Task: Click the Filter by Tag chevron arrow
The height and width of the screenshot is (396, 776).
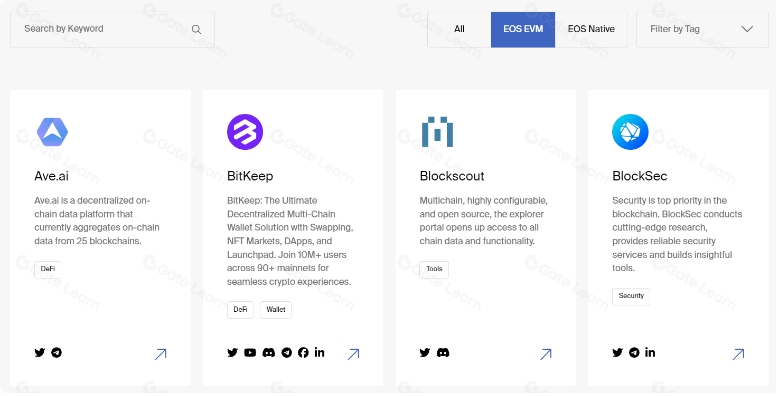Action: [x=747, y=29]
